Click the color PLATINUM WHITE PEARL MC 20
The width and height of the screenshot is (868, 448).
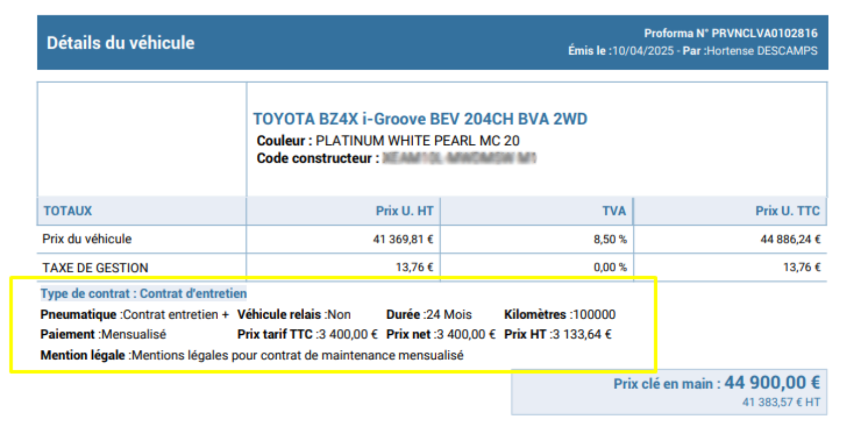tap(418, 141)
